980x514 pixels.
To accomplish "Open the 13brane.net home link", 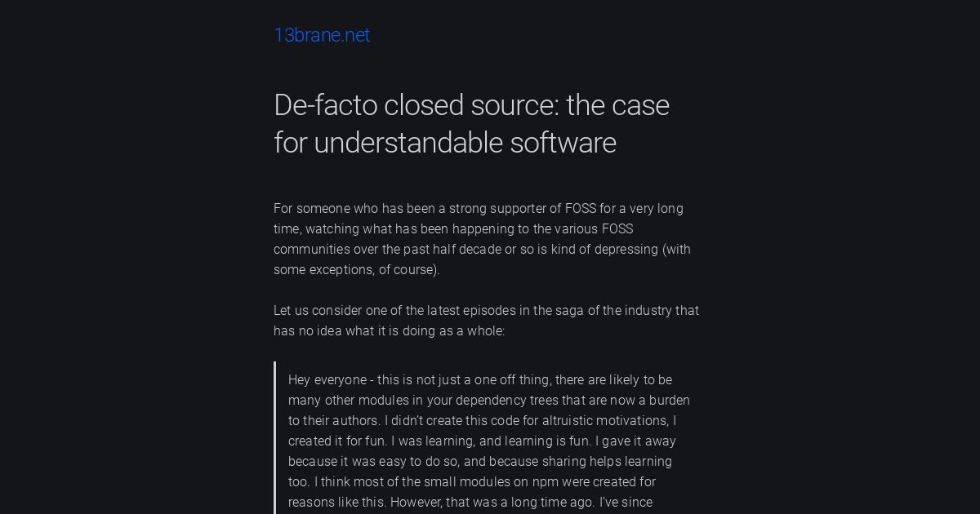I will pyautogui.click(x=322, y=35).
